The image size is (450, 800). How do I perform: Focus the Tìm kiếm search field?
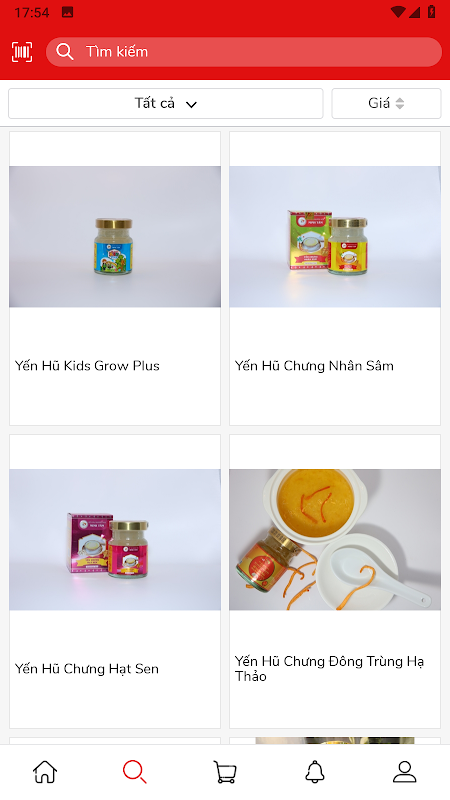(244, 52)
